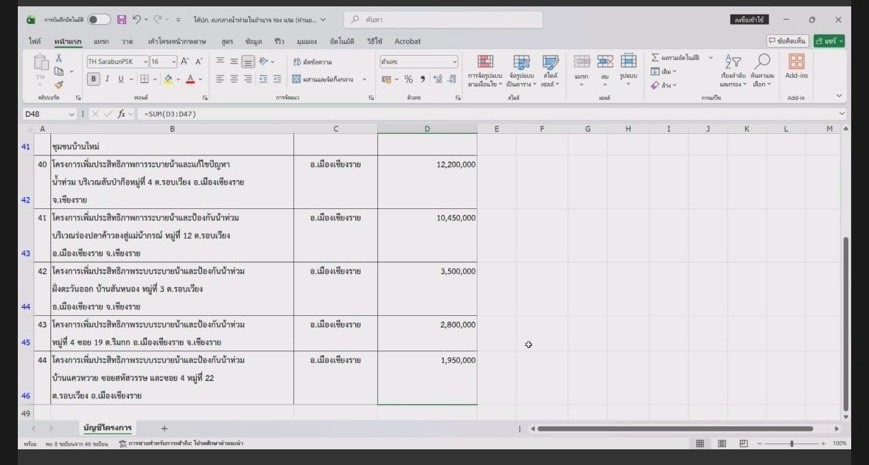
Task: Open the Acrobat ribbon tab
Action: (x=407, y=42)
